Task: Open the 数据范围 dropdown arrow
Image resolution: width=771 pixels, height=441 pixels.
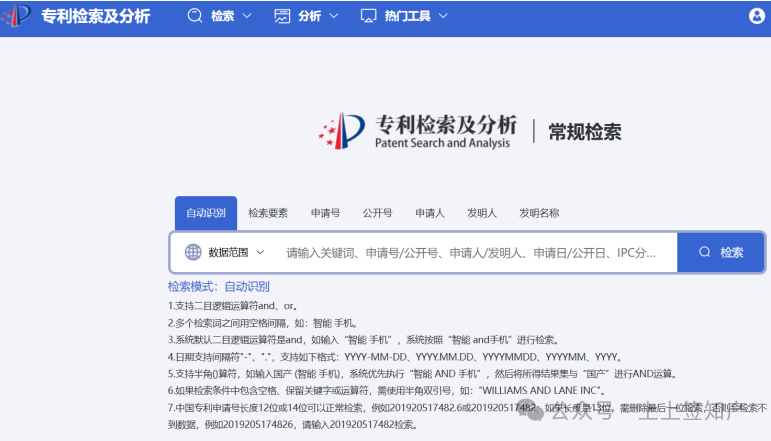Action: pos(261,252)
